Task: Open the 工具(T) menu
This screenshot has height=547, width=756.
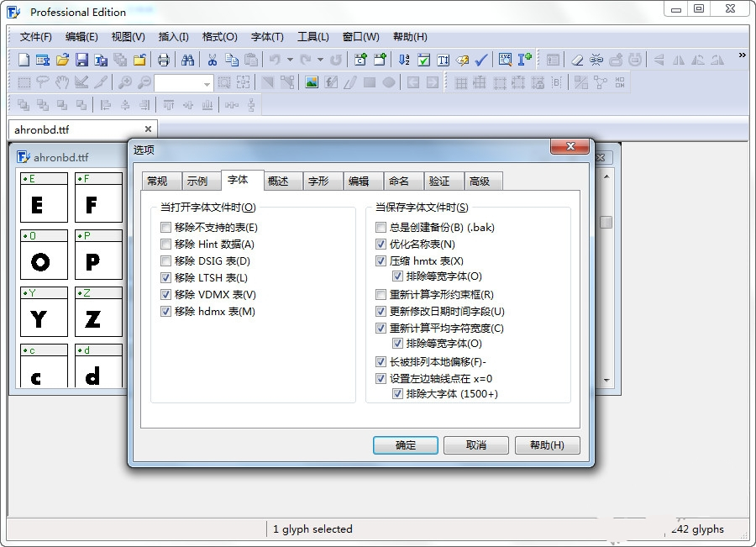Action: 312,37
